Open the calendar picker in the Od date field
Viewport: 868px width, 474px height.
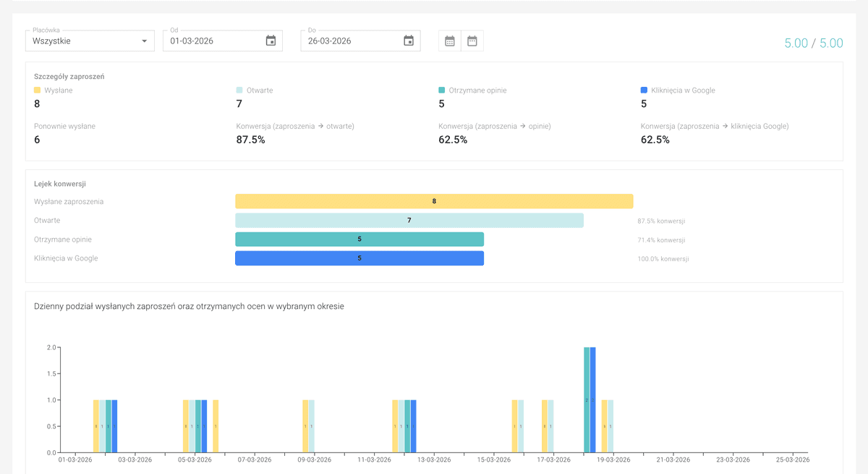coord(271,41)
